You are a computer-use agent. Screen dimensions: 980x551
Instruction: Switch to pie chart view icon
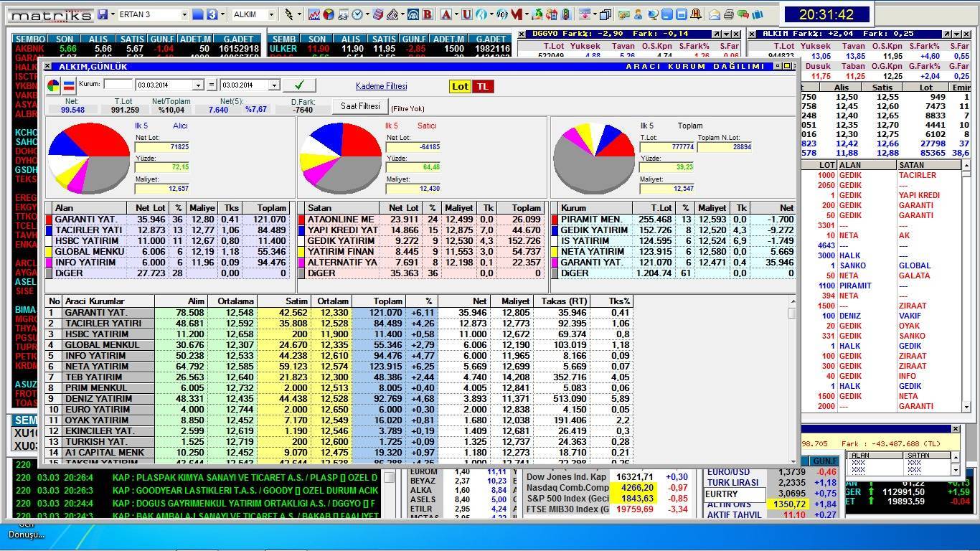click(53, 86)
